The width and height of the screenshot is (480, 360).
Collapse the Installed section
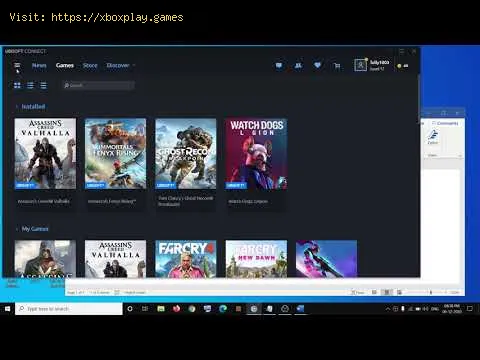coord(17,107)
